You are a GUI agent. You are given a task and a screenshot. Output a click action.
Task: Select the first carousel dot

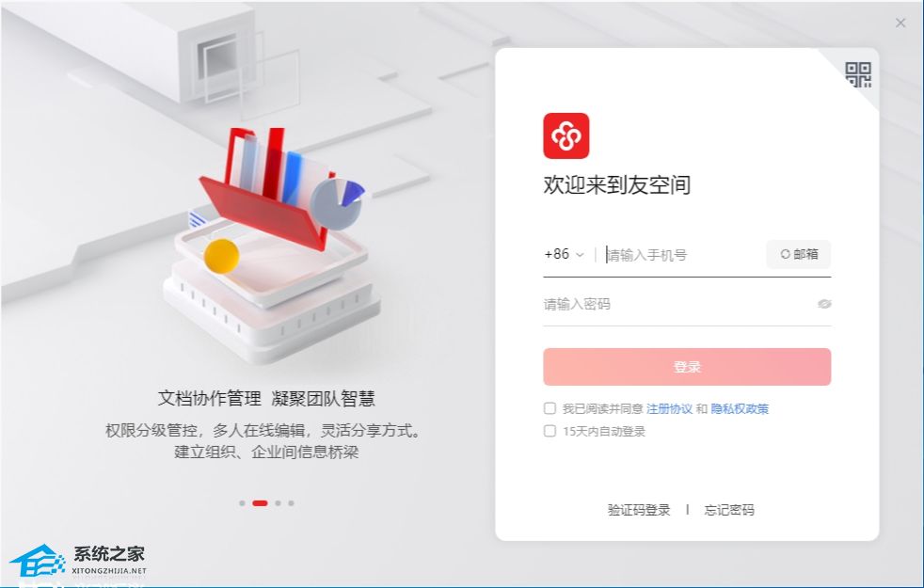coord(242,503)
